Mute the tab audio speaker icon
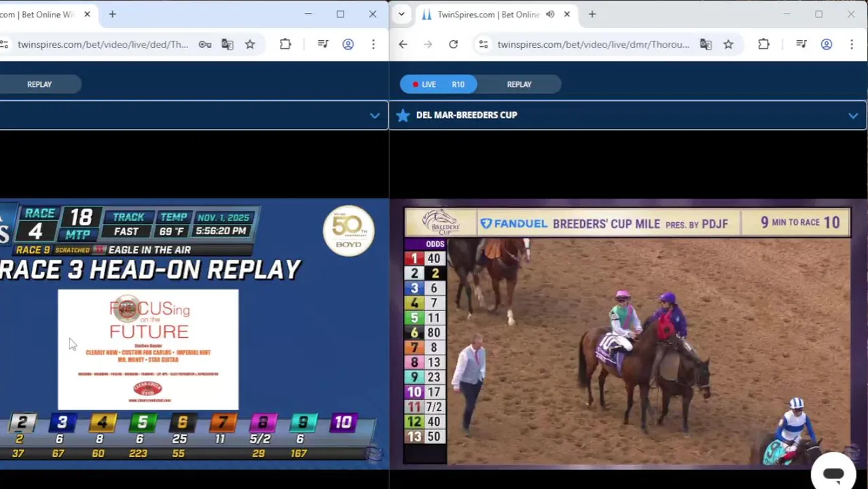Image resolution: width=868 pixels, height=489 pixels. [550, 14]
